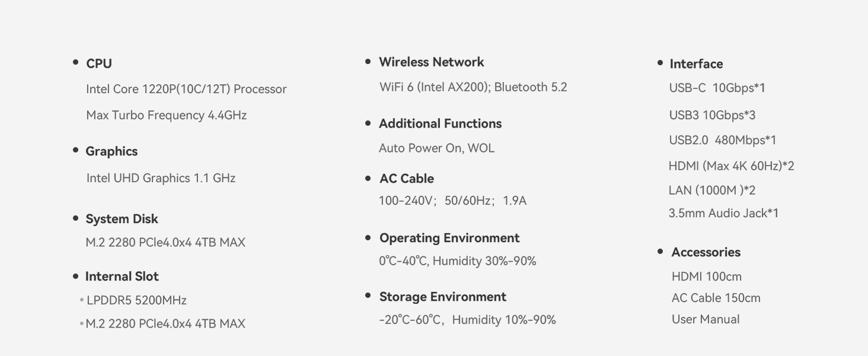Click the System Disk heading
868x356 pixels.
(122, 219)
